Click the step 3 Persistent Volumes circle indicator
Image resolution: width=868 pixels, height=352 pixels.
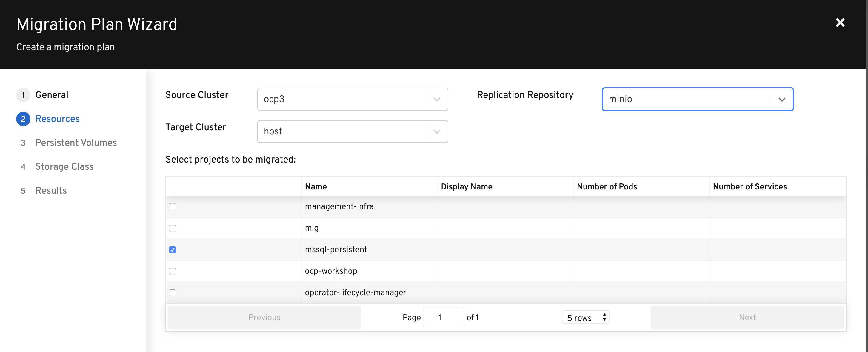pos(23,143)
